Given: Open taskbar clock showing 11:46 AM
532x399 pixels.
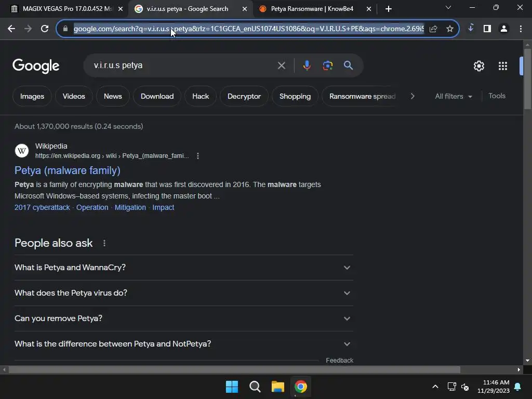Looking at the screenshot, I should [x=494, y=387].
